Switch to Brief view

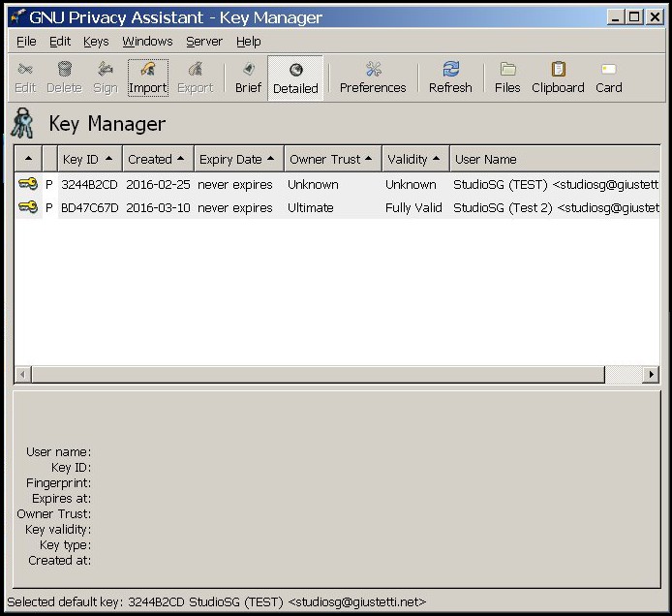(248, 78)
